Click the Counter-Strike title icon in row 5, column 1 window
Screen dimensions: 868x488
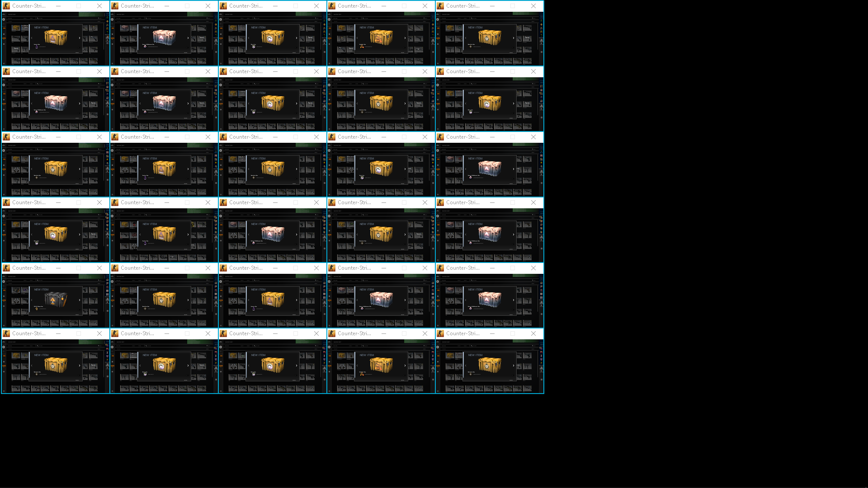click(x=6, y=268)
